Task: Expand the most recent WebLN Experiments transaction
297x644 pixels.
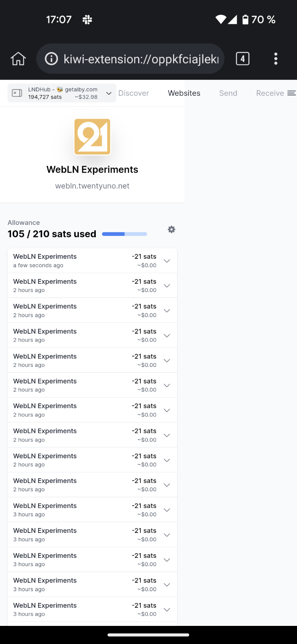Action: tap(167, 261)
